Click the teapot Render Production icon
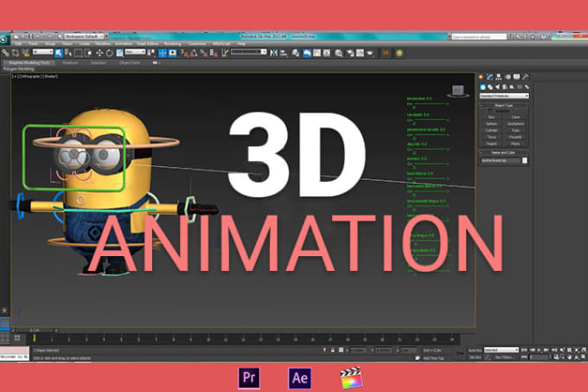Image resolution: width=588 pixels, height=392 pixels. point(370,54)
